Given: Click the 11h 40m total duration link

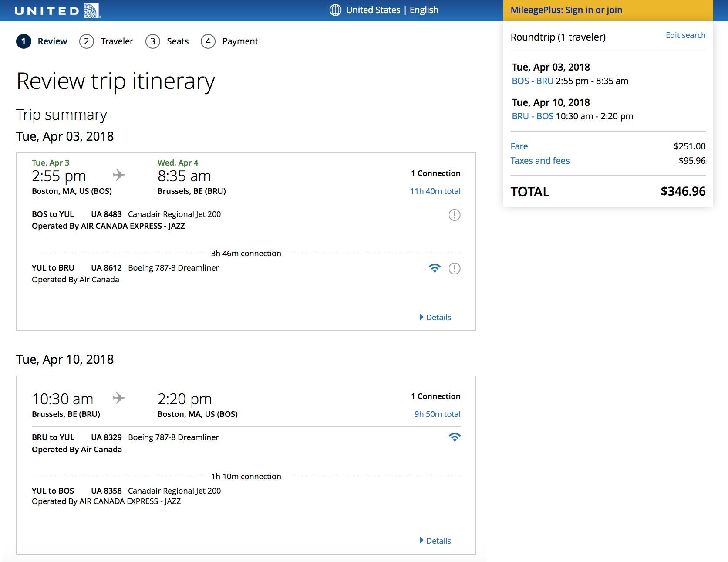Looking at the screenshot, I should [x=435, y=191].
